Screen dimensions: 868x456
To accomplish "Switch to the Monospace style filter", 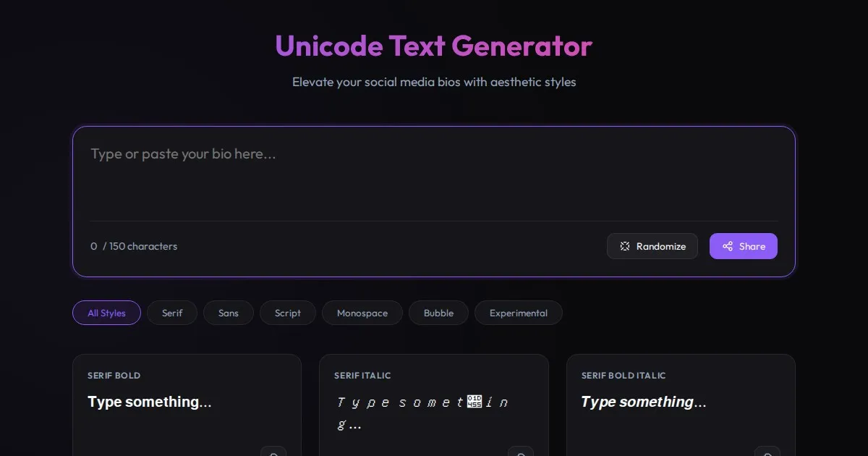I will click(362, 313).
